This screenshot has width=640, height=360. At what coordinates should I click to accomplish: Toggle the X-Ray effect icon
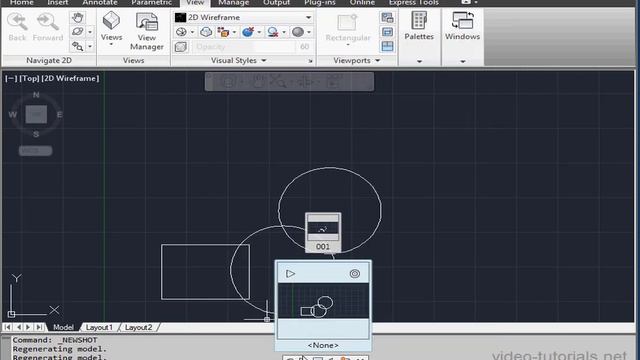click(206, 32)
